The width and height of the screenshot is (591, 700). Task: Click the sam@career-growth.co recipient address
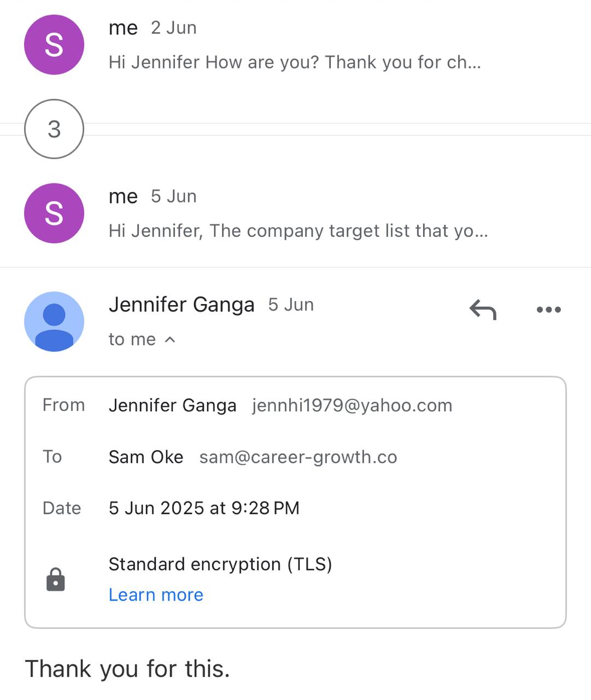(x=298, y=457)
